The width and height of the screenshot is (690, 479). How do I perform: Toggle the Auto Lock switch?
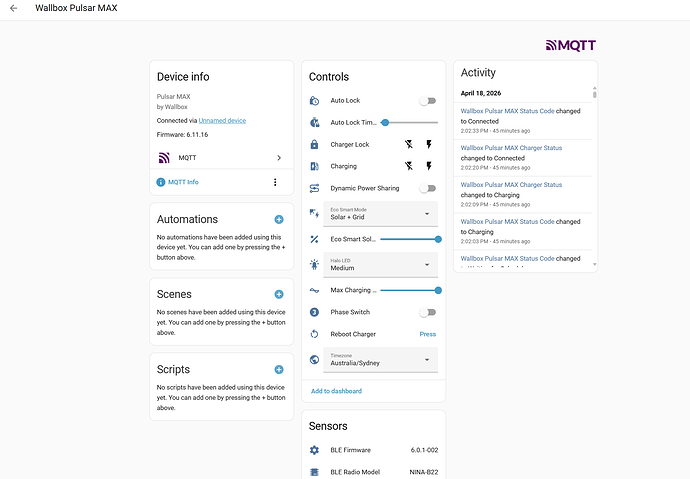click(428, 101)
